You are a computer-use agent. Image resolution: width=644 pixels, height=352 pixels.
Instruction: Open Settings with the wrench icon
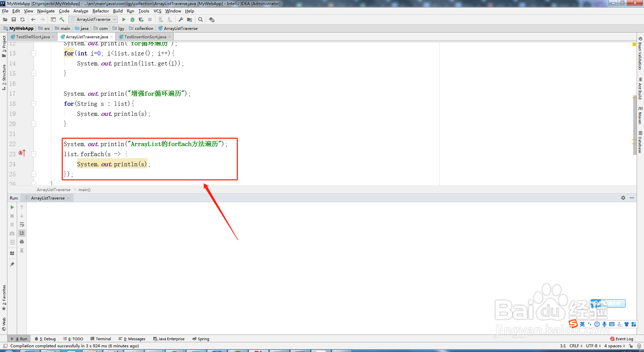(x=181, y=20)
